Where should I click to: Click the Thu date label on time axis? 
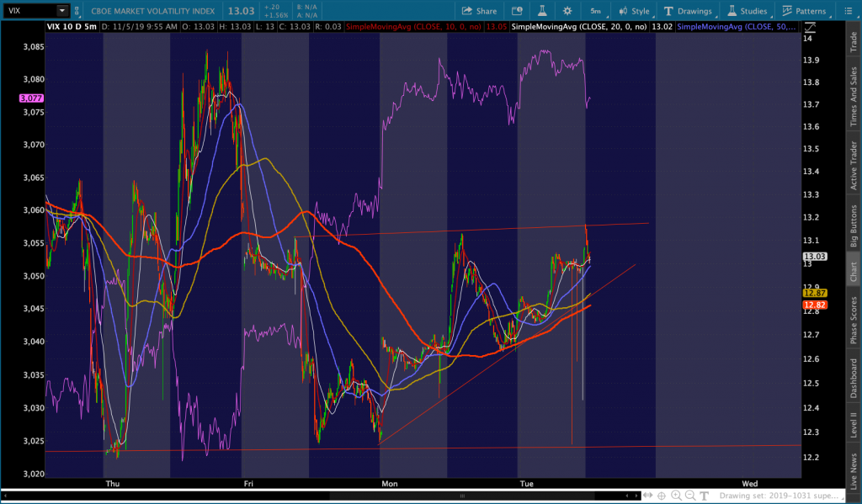(x=112, y=484)
